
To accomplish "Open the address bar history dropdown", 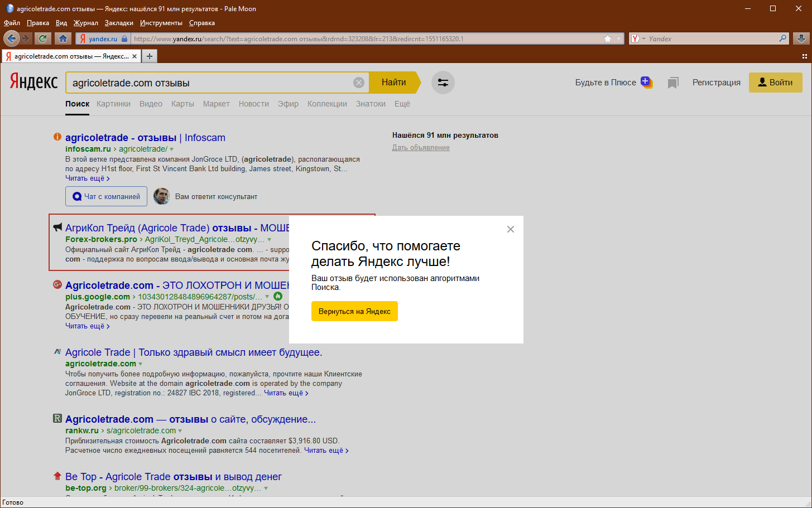I will click(618, 38).
